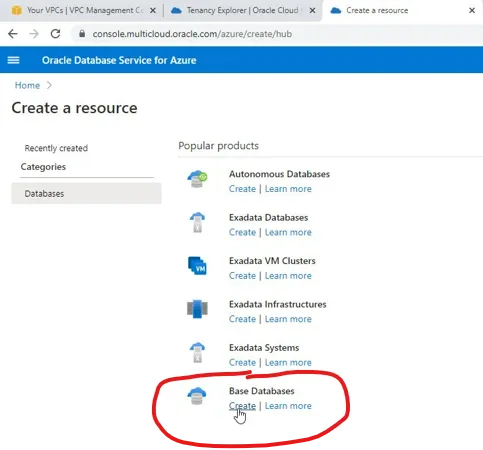This screenshot has width=483, height=450.
Task: Click the Base Databases heading
Action: 262,391
